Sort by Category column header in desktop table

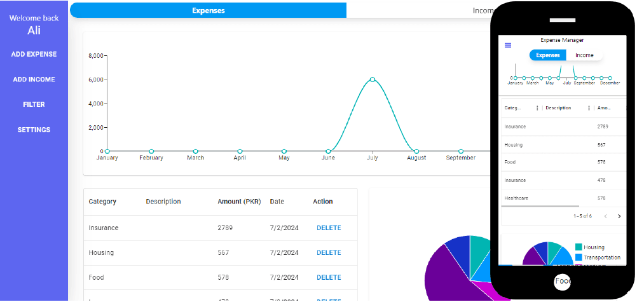pos(102,202)
